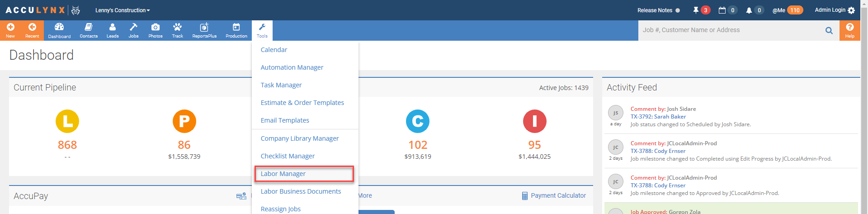Expand the Lenny's Construction company dropdown

pos(123,10)
